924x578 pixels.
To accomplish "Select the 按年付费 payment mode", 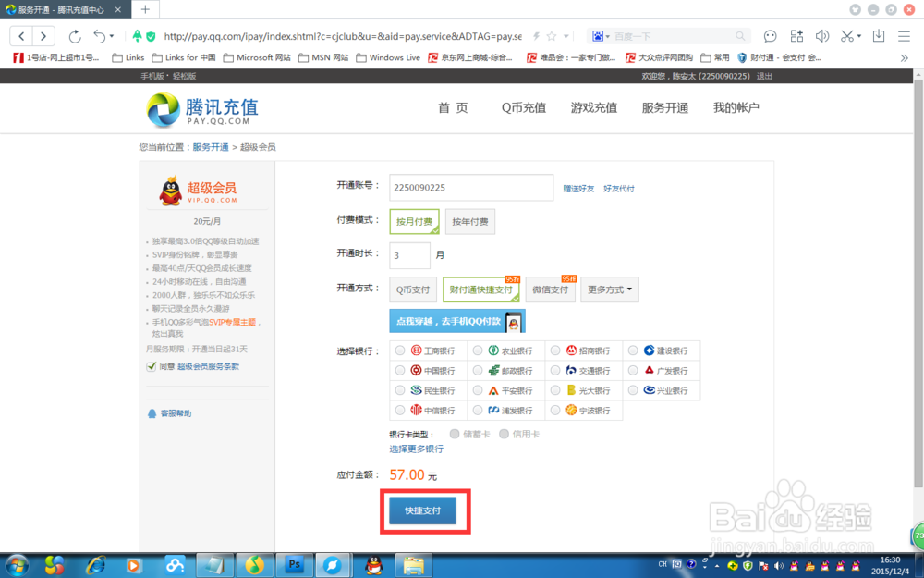I will (x=471, y=221).
